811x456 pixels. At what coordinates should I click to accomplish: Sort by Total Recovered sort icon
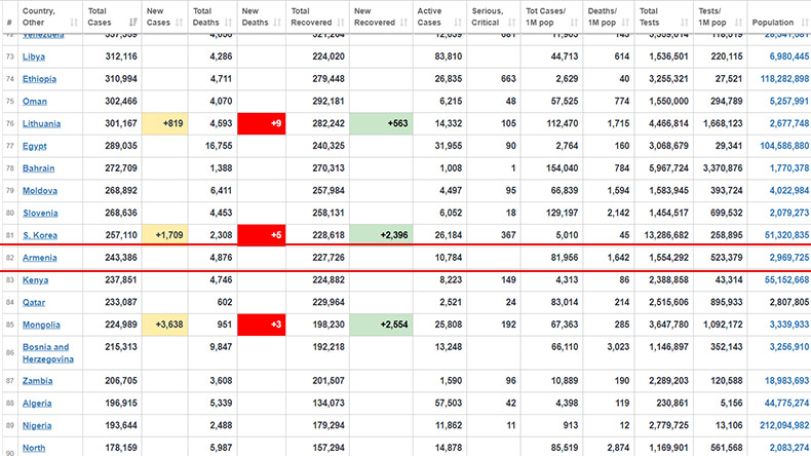(x=340, y=22)
